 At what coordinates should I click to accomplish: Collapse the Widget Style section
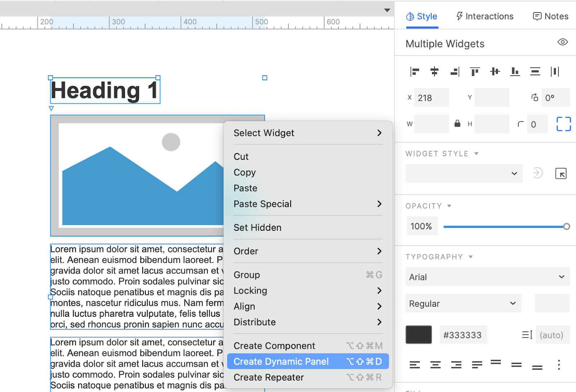point(476,154)
